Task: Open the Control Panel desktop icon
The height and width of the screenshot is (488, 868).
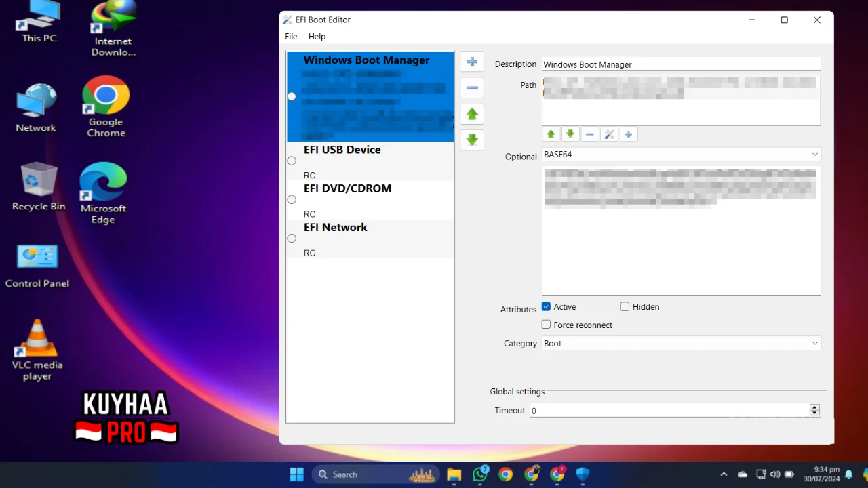Action: point(37,266)
